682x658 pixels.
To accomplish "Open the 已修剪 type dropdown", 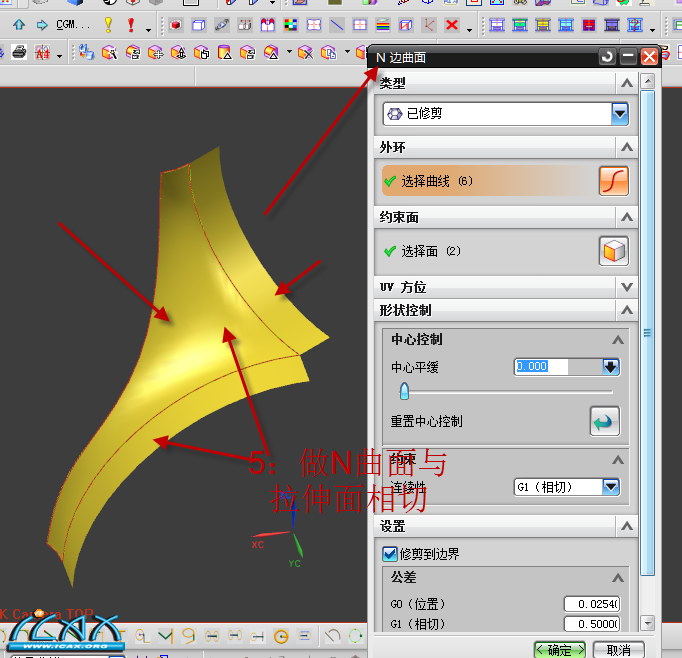I will point(620,114).
